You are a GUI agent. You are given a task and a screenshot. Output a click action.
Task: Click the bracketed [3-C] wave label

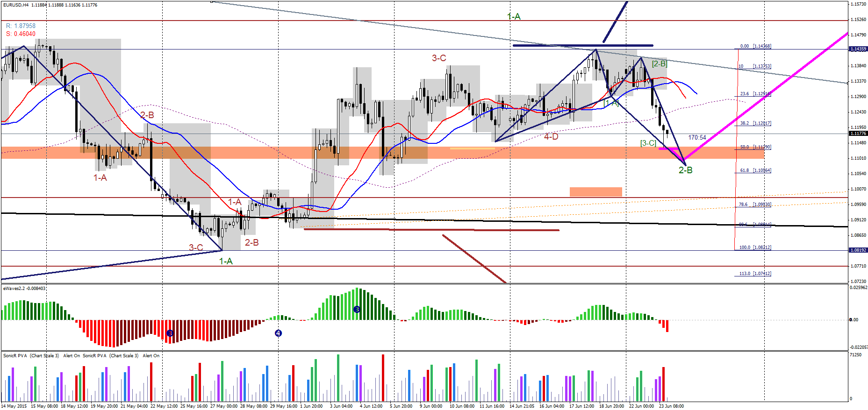(x=648, y=143)
